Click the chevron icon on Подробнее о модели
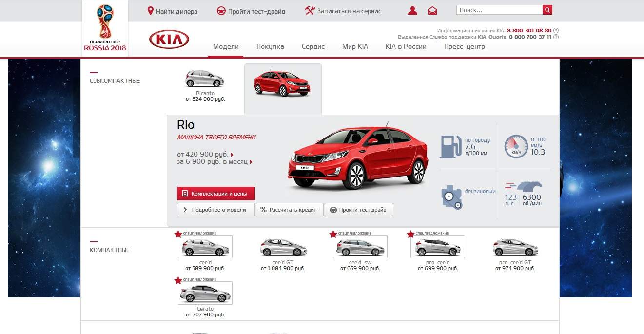Viewport: 644px width, 334px height. 185,210
